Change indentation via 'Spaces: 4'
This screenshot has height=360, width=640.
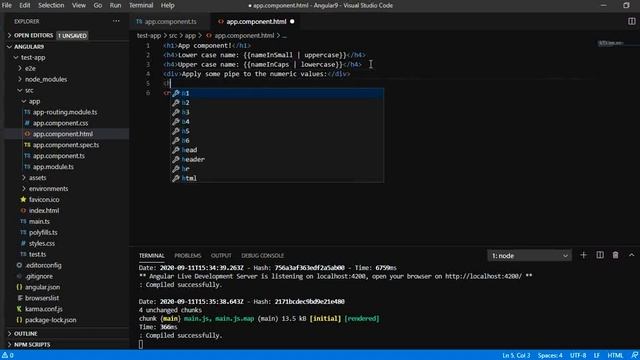coord(550,356)
